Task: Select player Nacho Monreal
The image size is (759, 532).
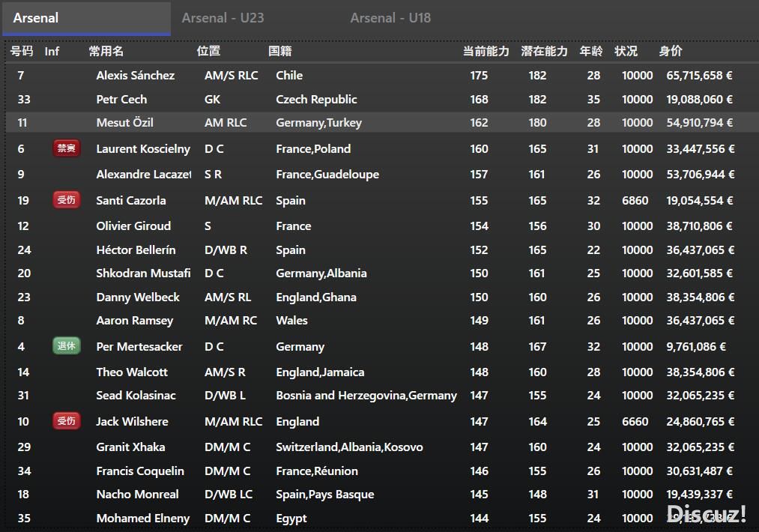Action: click(137, 495)
